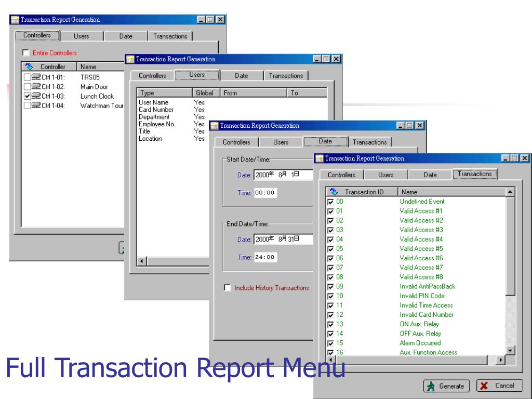Click the title bar icon of Date window
Screen dimensions: 532x399
pos(214,126)
